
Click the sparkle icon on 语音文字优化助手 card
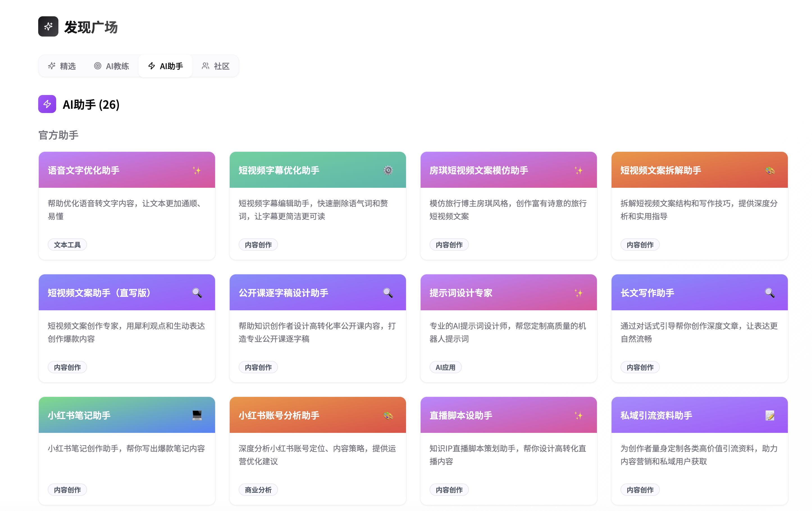(197, 170)
